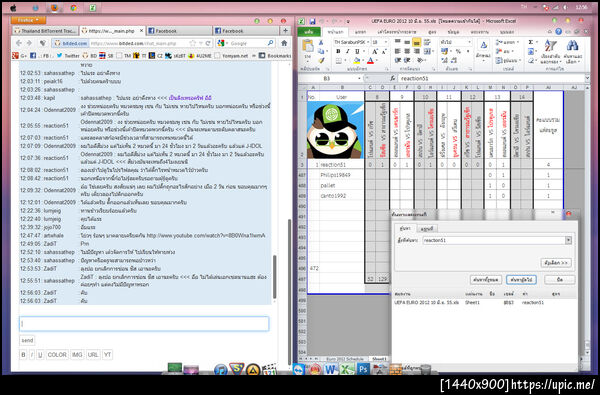
Task: Click Excel Help question mark icon
Action: click(x=559, y=32)
